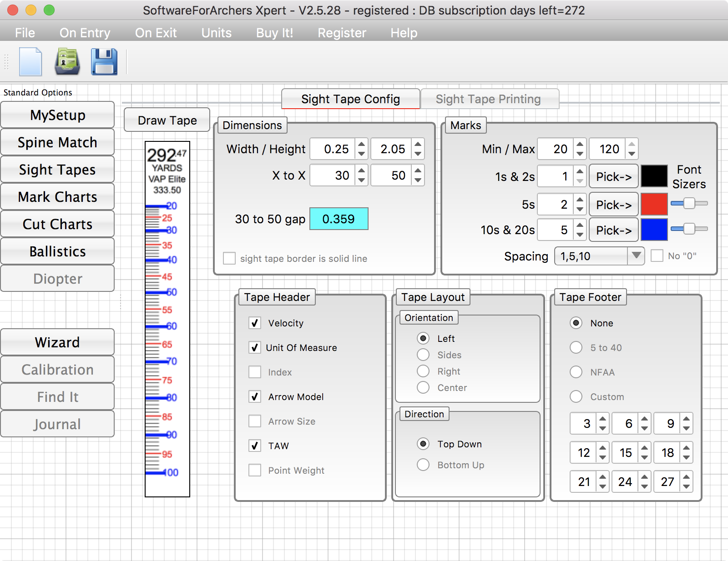728x561 pixels.
Task: Open the Spacing 1,5,10 dropdown
Action: click(599, 256)
